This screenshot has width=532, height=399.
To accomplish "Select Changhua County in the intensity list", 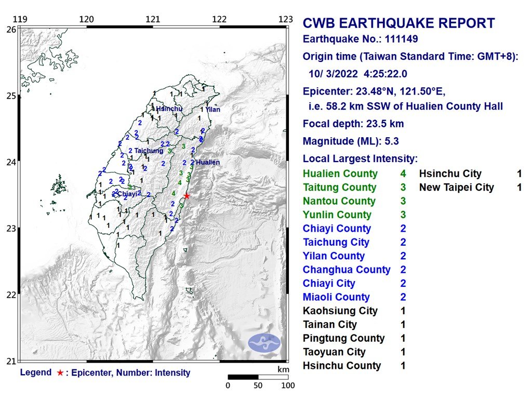I will click(347, 270).
